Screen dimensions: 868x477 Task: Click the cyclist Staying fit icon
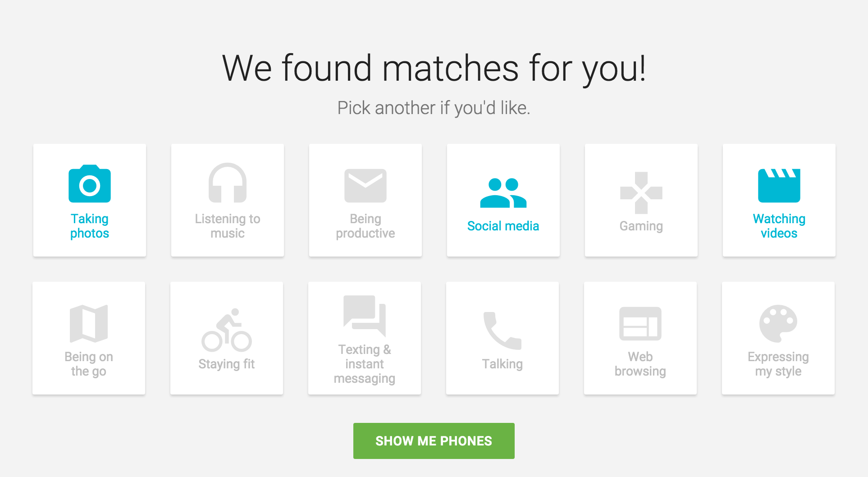(227, 330)
